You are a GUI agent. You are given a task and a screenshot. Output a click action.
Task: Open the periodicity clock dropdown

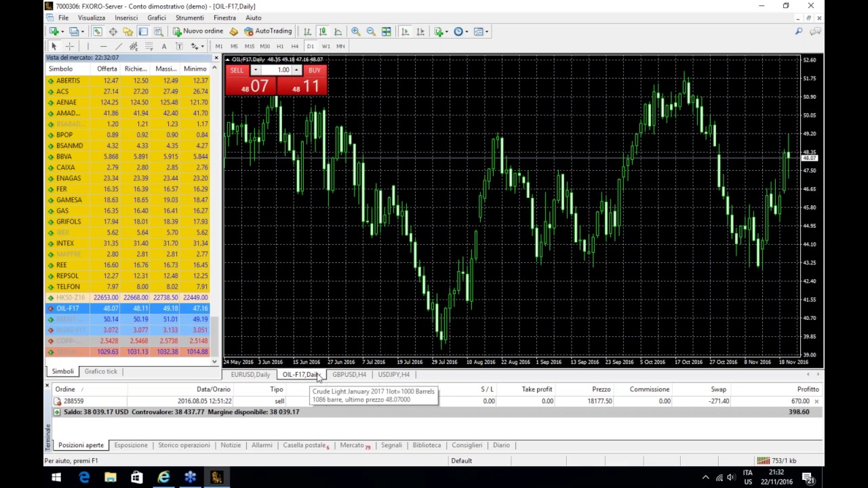[x=461, y=31]
